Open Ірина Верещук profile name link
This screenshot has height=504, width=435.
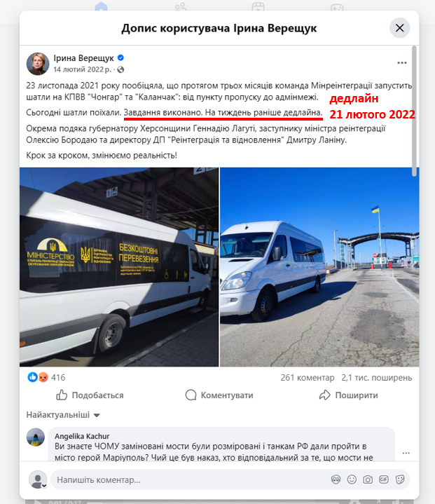pyautogui.click(x=83, y=58)
